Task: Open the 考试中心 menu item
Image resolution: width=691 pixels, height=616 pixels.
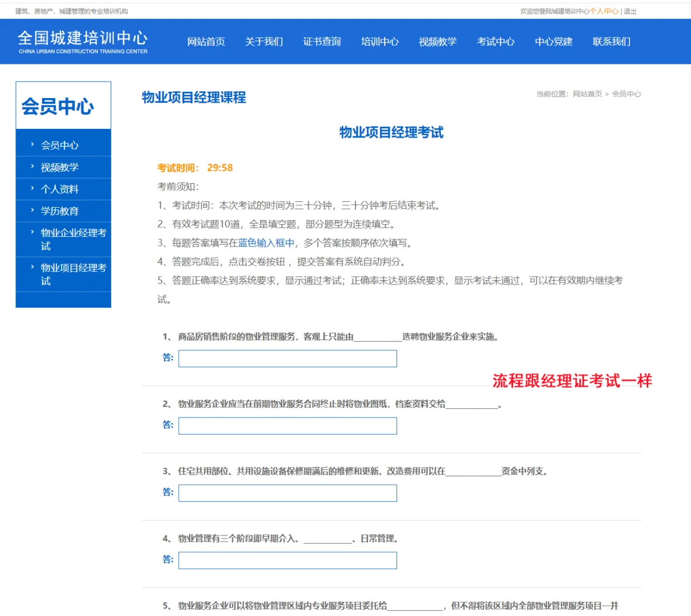Action: click(495, 42)
